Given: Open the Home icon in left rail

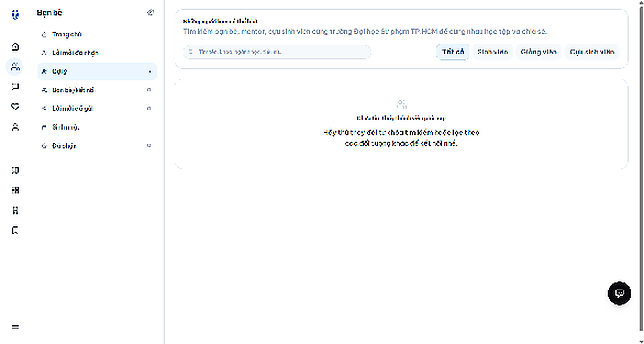Looking at the screenshot, I should tap(15, 47).
